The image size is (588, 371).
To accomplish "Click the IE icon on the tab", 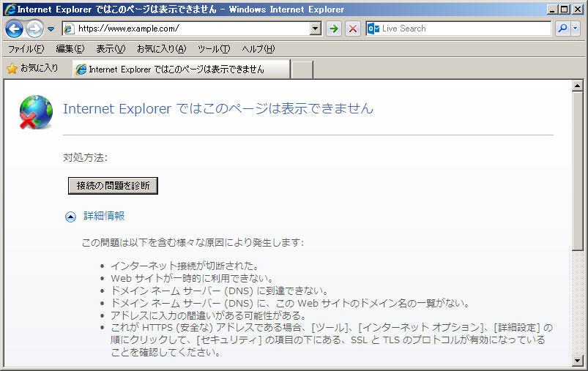I will pyautogui.click(x=81, y=70).
